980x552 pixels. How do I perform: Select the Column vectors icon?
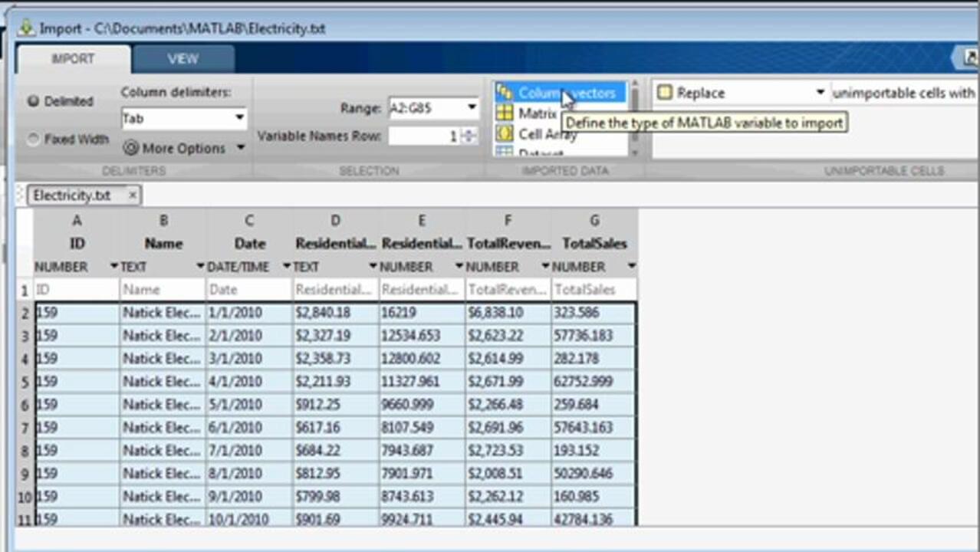coord(504,93)
